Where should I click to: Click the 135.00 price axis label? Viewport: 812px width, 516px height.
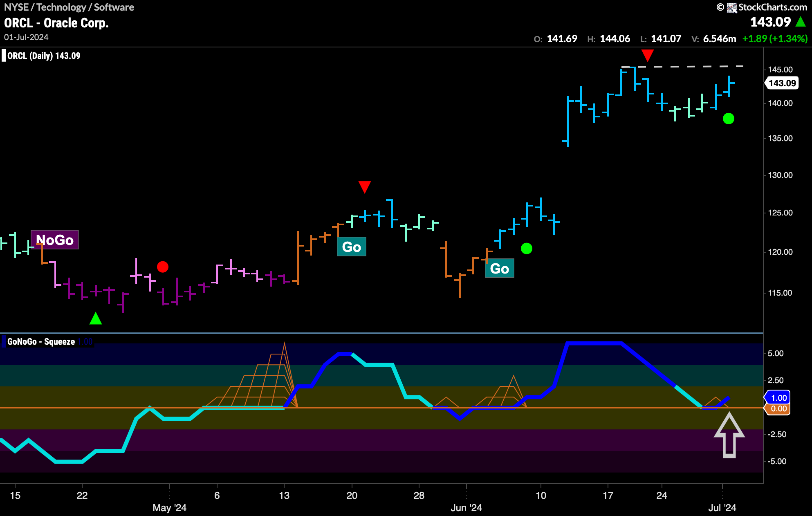click(780, 138)
